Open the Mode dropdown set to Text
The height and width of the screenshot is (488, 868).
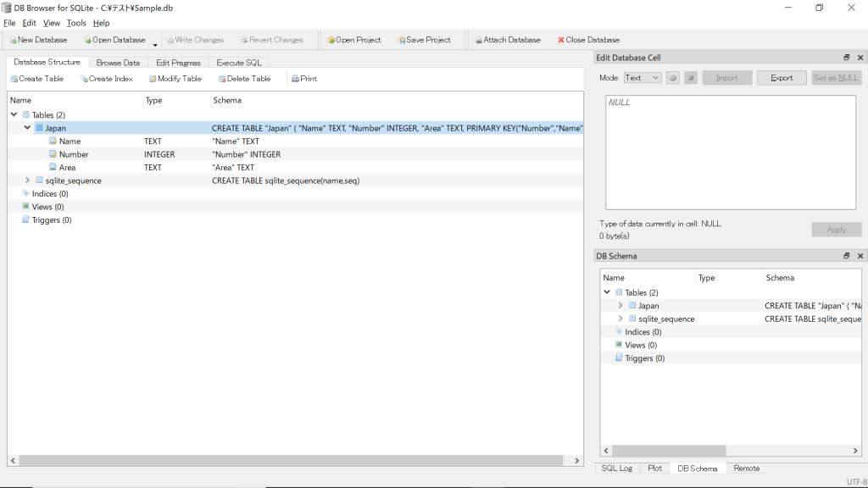click(x=642, y=77)
